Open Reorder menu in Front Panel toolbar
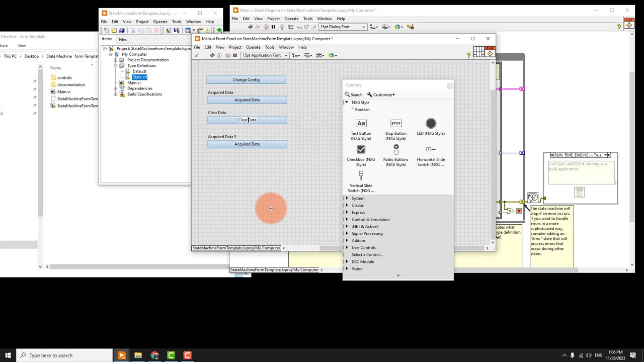The height and width of the screenshot is (362, 644). point(333,55)
